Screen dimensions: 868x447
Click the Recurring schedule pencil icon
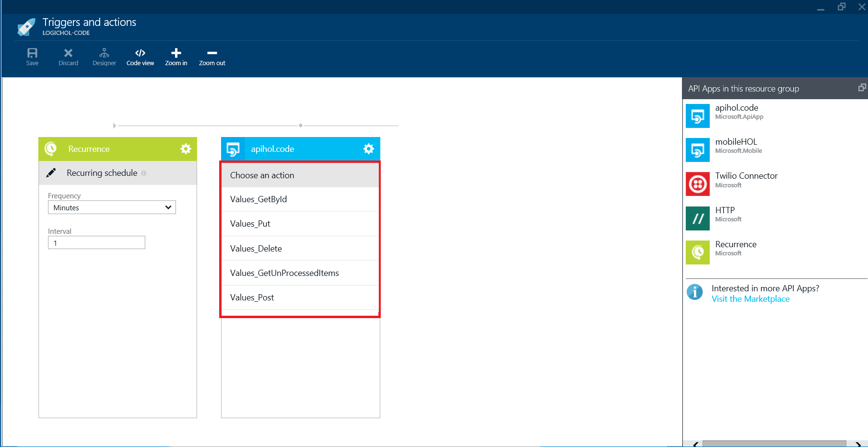tap(51, 173)
